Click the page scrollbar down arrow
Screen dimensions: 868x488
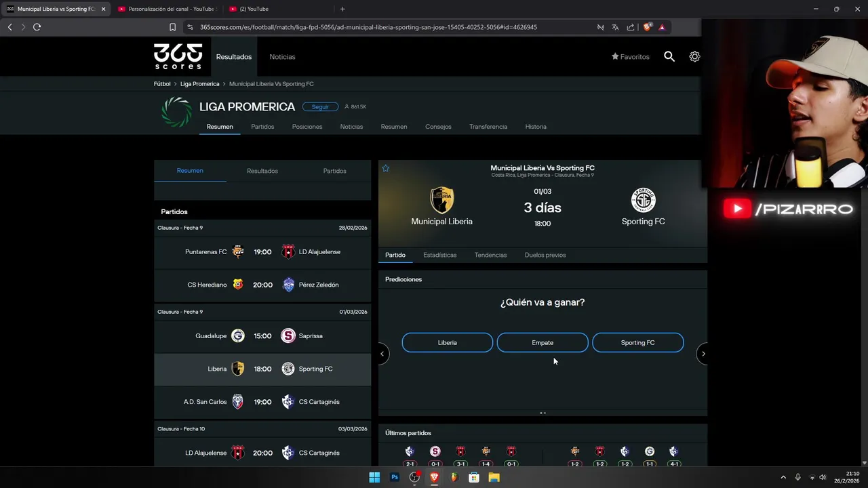coord(865,463)
